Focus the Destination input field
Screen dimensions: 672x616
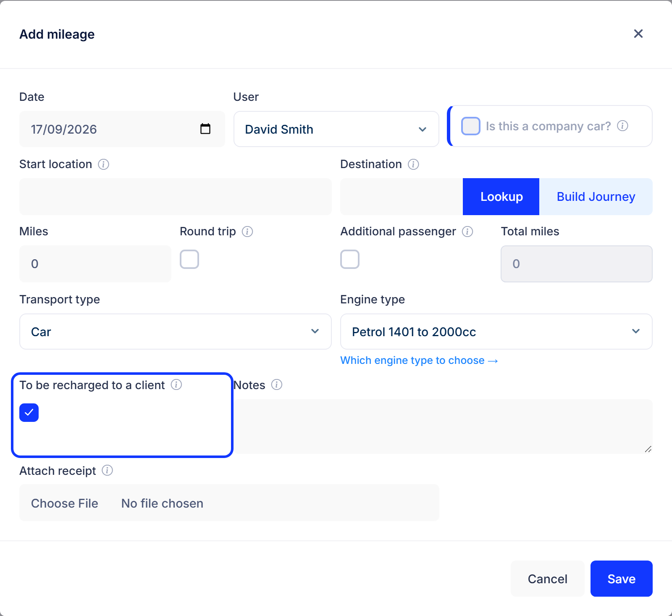[402, 197]
